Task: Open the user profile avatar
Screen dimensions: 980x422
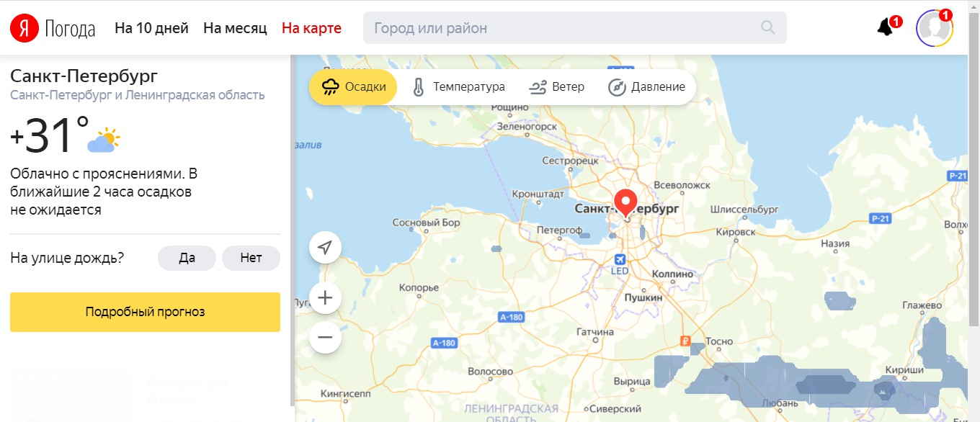Action: (x=935, y=28)
